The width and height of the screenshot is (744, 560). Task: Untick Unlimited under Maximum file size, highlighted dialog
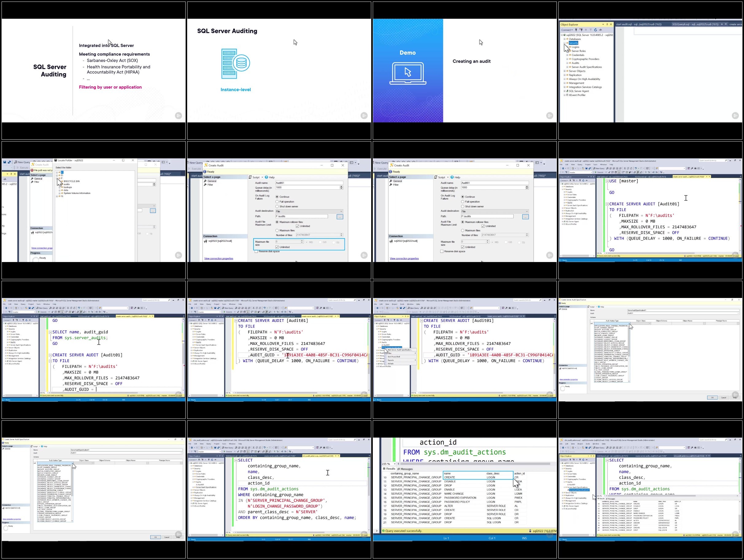[x=277, y=247]
